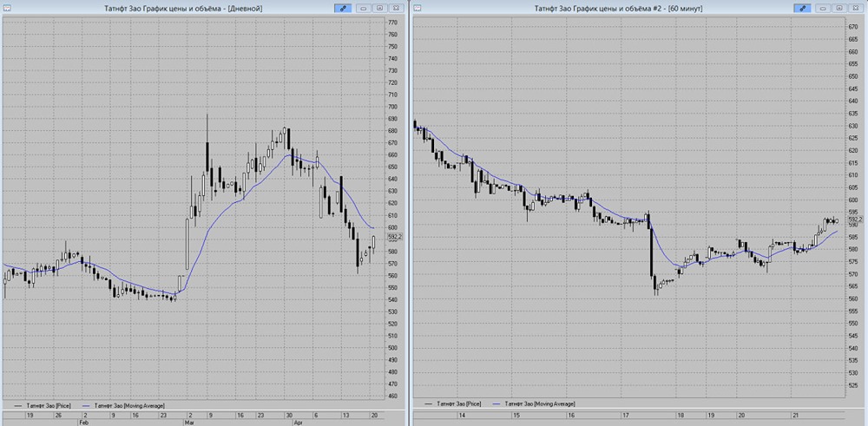Maximize the 60 минут chart window
This screenshot has height=426, width=868.
click(839, 9)
